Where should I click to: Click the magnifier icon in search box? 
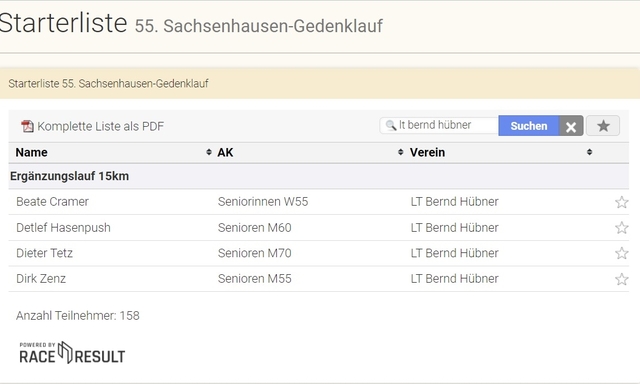[x=391, y=125]
